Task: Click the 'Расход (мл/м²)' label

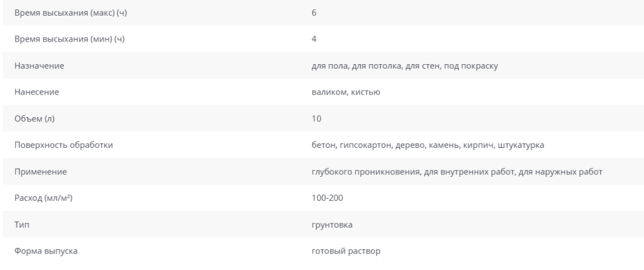Action: (x=43, y=198)
